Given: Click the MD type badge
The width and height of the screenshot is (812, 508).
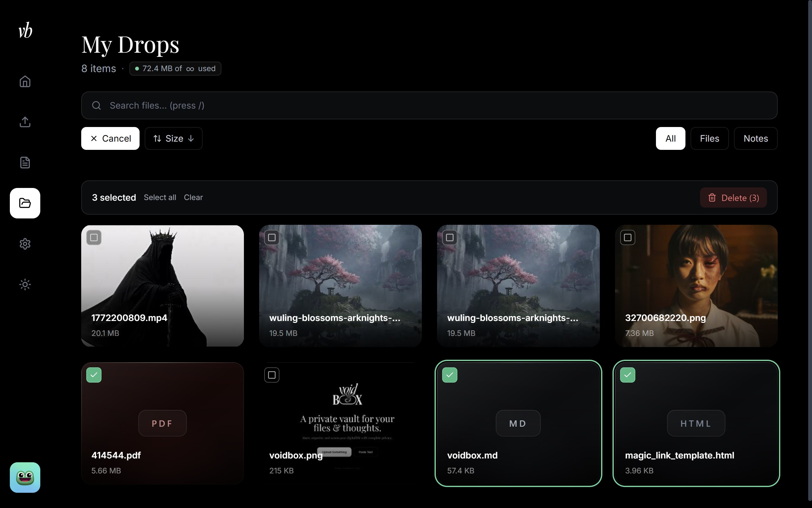Looking at the screenshot, I should (x=518, y=423).
